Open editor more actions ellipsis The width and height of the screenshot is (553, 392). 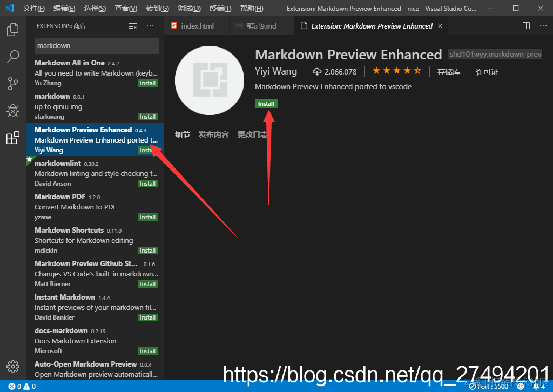pyautogui.click(x=543, y=26)
